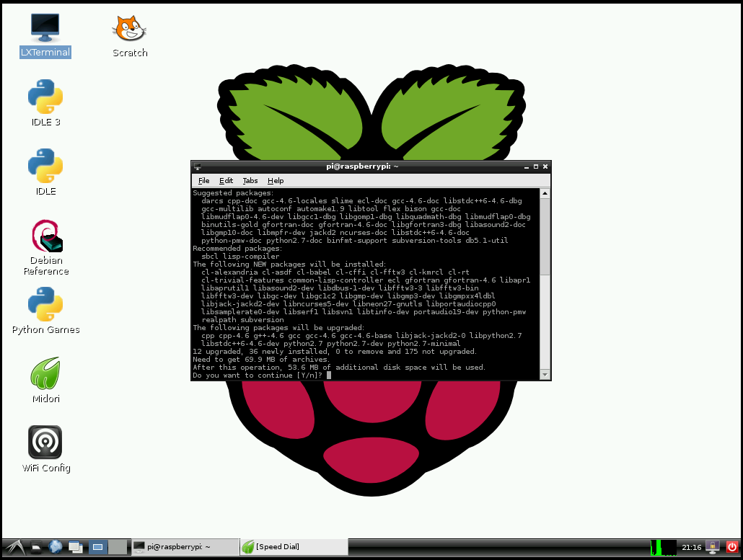The image size is (743, 560).
Task: Click 'The following packages will be upgraded:' line
Action: click(x=278, y=328)
